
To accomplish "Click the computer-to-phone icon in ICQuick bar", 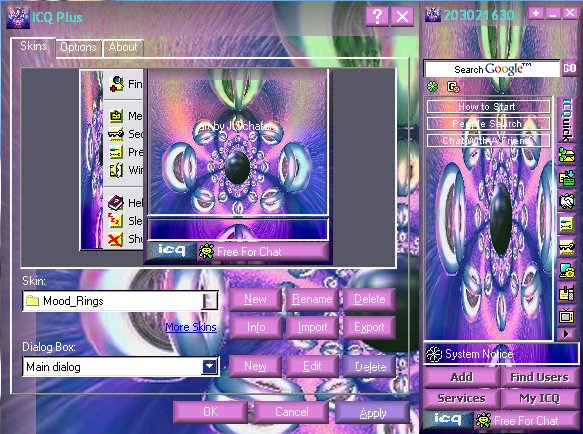I will click(567, 270).
